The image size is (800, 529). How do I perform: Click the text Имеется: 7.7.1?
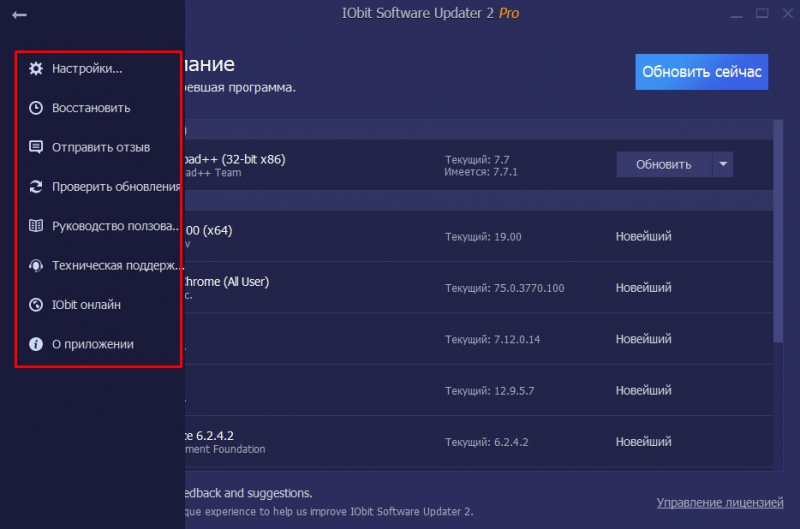481,172
